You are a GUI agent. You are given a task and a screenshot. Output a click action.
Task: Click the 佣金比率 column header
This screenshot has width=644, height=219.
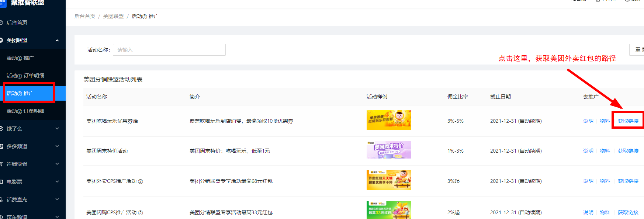coord(458,97)
